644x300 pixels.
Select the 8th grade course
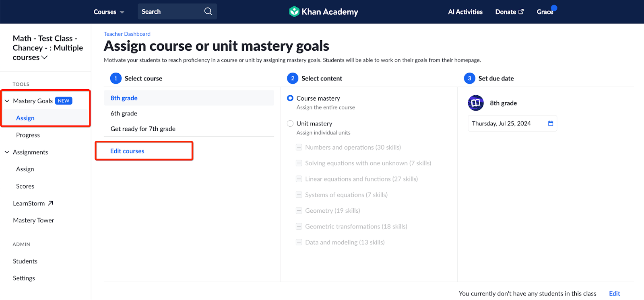[189, 98]
